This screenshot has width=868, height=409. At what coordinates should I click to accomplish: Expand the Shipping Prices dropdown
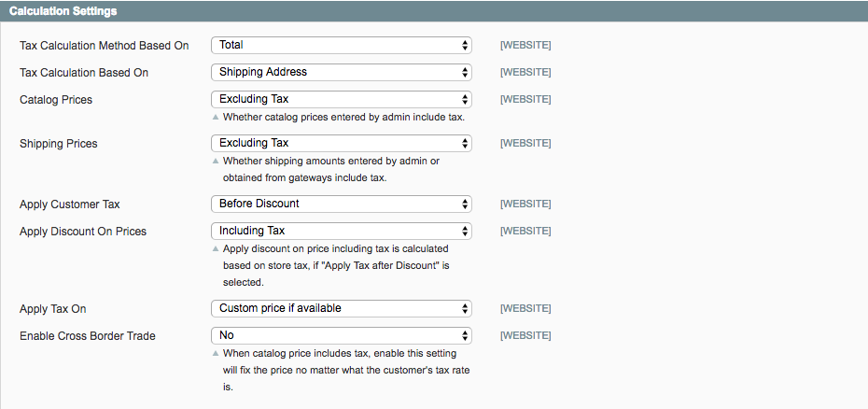tap(342, 143)
